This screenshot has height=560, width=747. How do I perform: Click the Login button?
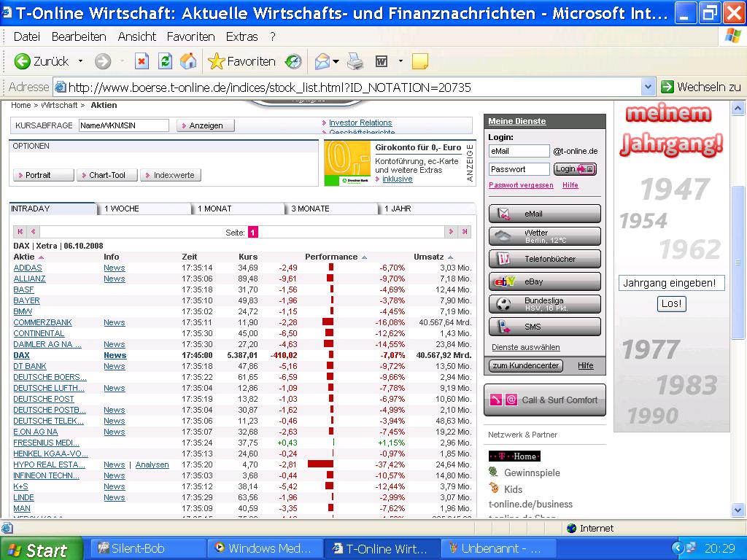click(x=575, y=169)
